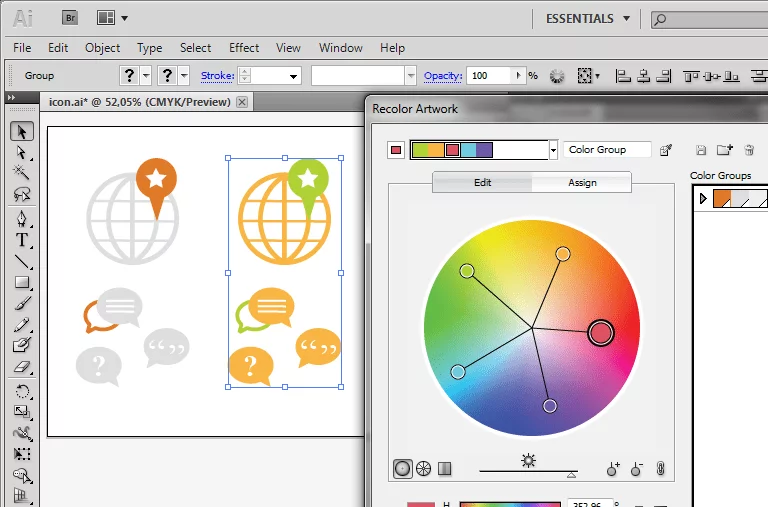
Task: Open the Window menu
Action: pyautogui.click(x=341, y=48)
